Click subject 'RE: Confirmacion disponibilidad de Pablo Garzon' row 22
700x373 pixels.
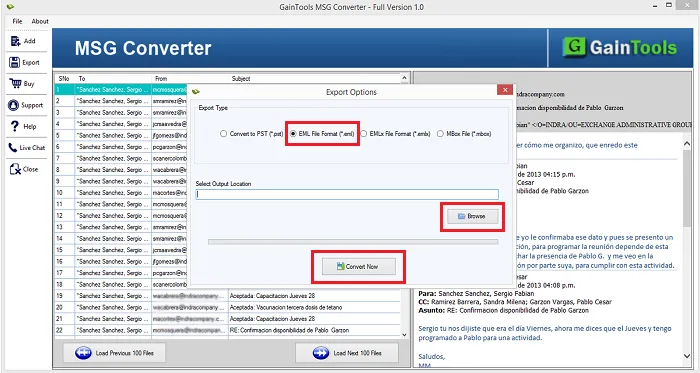(289, 330)
